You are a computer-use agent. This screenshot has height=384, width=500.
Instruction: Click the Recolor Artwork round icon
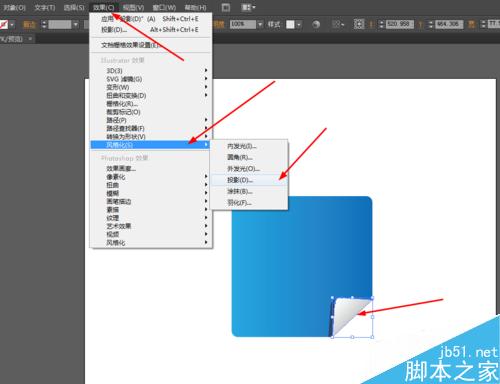click(x=316, y=24)
